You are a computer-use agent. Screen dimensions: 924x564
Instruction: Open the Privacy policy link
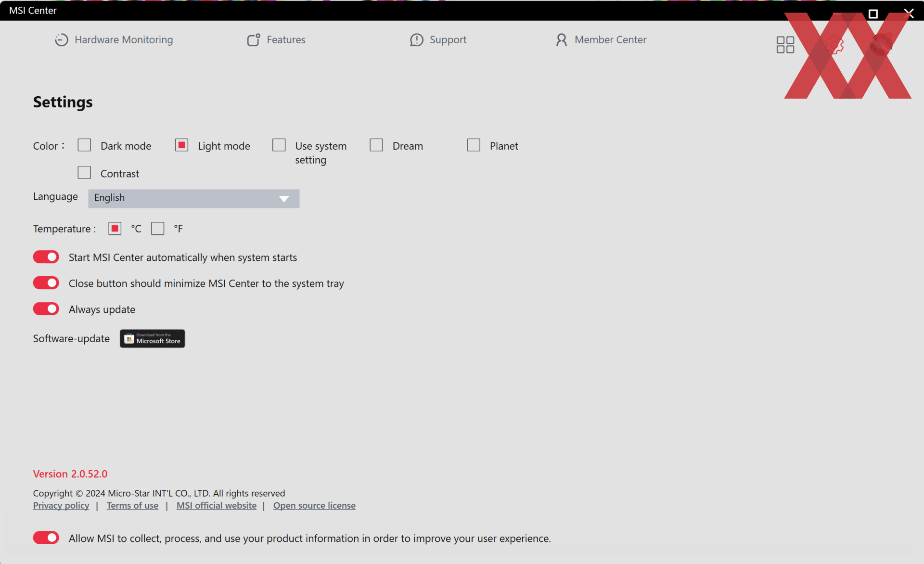pos(61,506)
